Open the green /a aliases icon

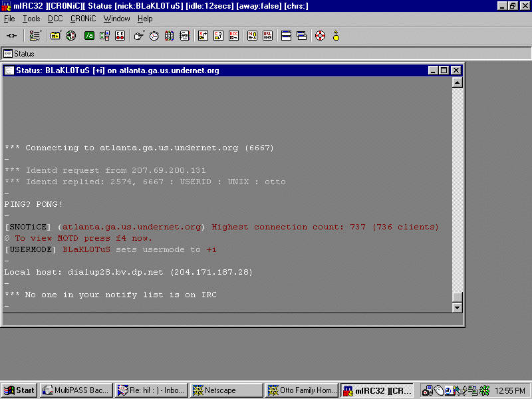(89, 36)
